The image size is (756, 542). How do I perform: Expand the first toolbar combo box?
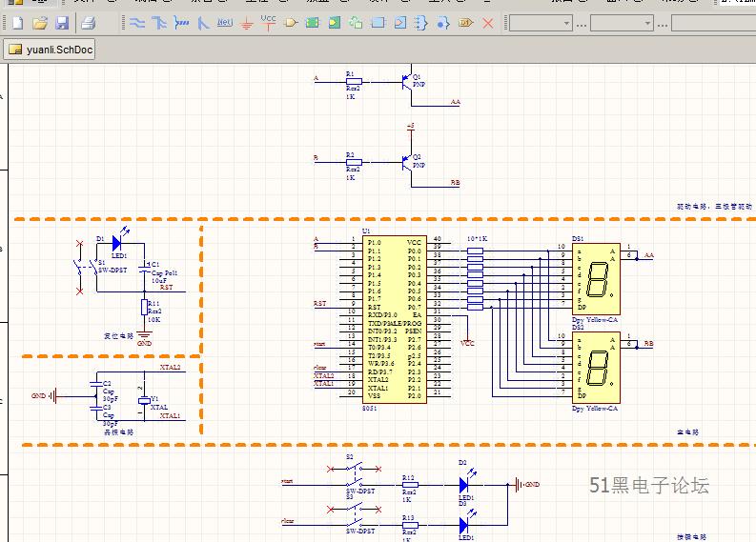pos(566,23)
